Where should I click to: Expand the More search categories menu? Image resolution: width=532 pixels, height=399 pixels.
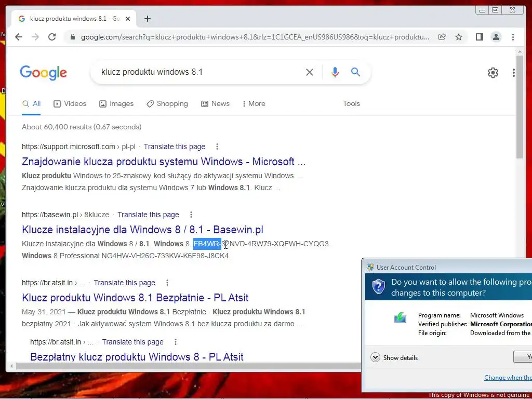pos(254,104)
